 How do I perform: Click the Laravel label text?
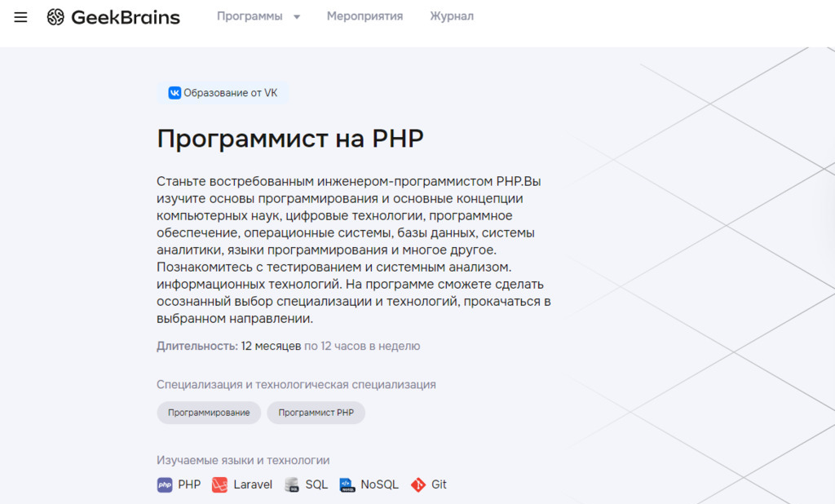[253, 484]
